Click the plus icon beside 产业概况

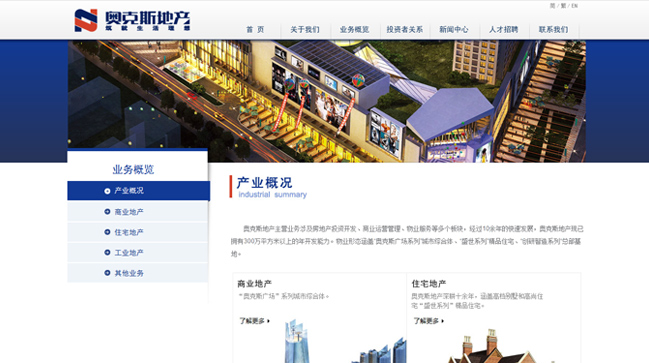[107, 191]
